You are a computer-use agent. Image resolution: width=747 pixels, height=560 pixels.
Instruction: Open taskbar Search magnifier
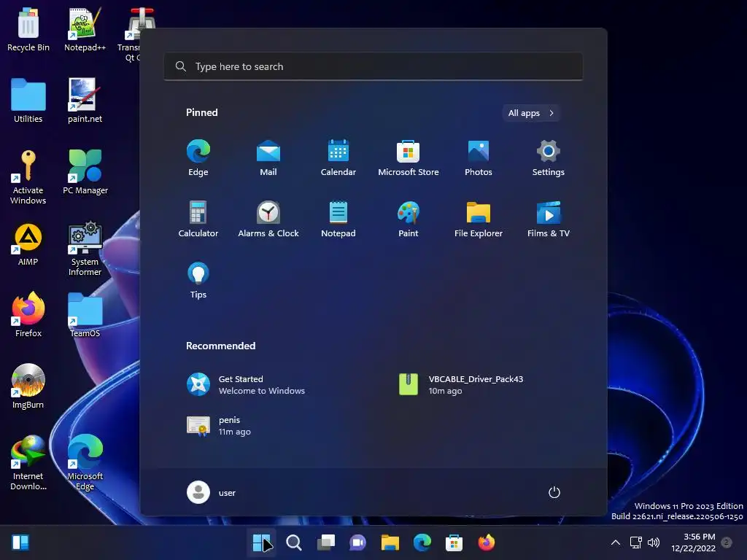click(x=293, y=542)
